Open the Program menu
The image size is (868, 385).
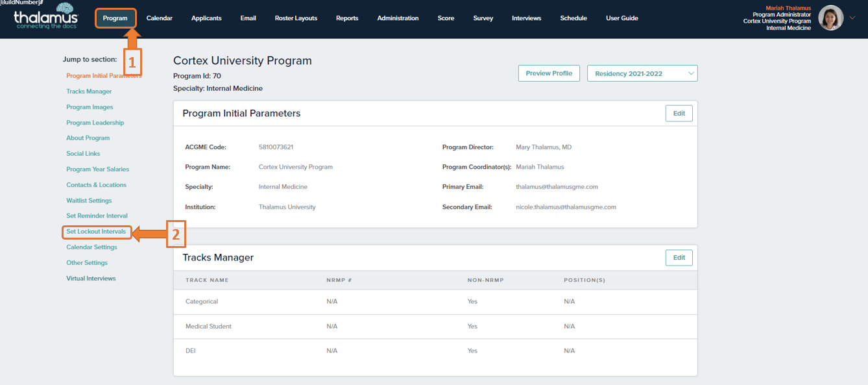[x=115, y=18]
